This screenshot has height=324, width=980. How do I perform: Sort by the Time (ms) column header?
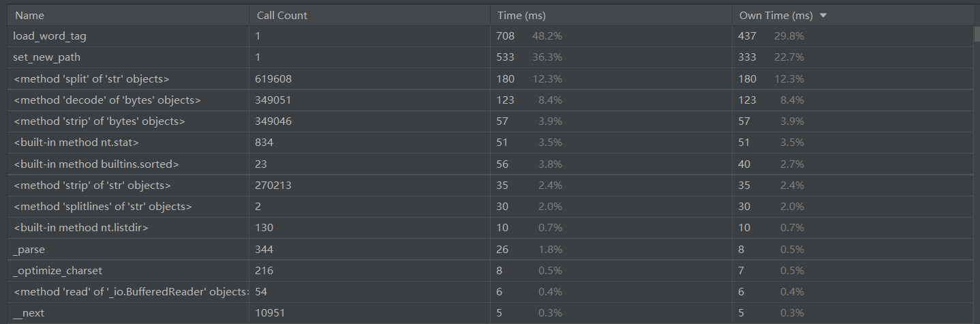tap(611, 15)
